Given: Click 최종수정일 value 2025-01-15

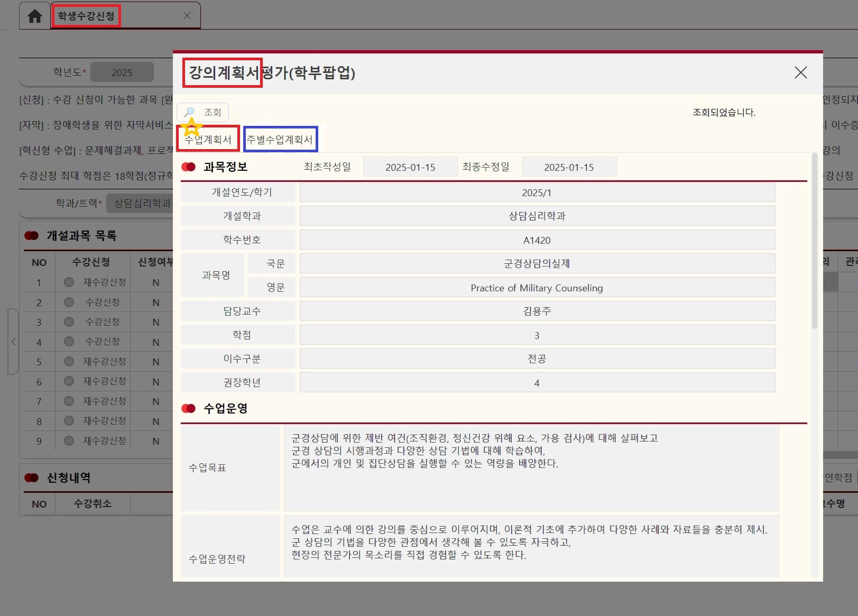Looking at the screenshot, I should 569,167.
